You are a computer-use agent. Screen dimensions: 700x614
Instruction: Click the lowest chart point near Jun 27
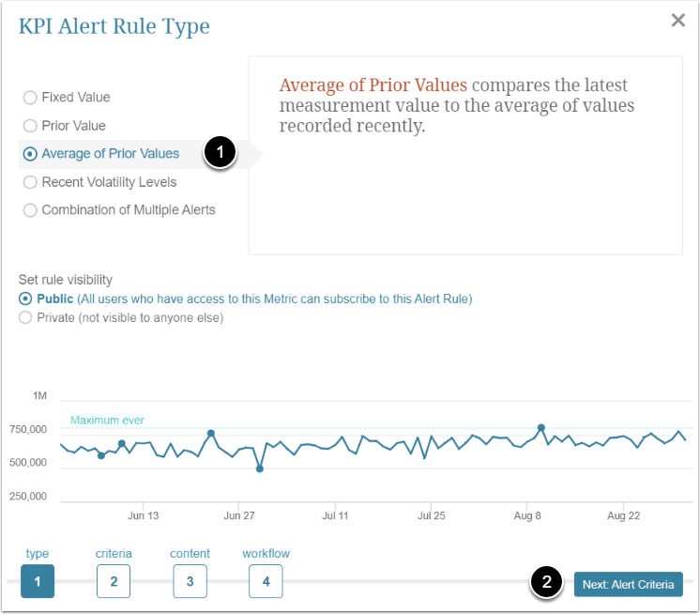click(260, 468)
